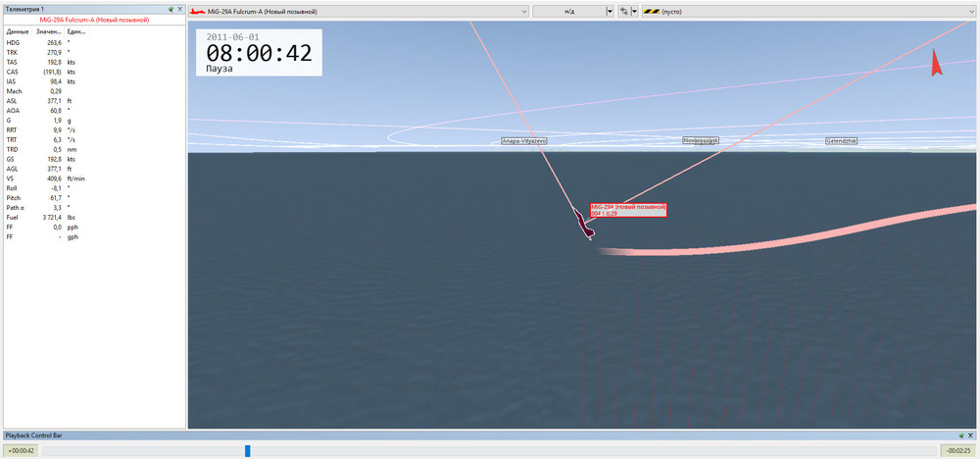Click the Playback Control Bar title
Viewport: 980px width, 459px height.
click(x=33, y=435)
